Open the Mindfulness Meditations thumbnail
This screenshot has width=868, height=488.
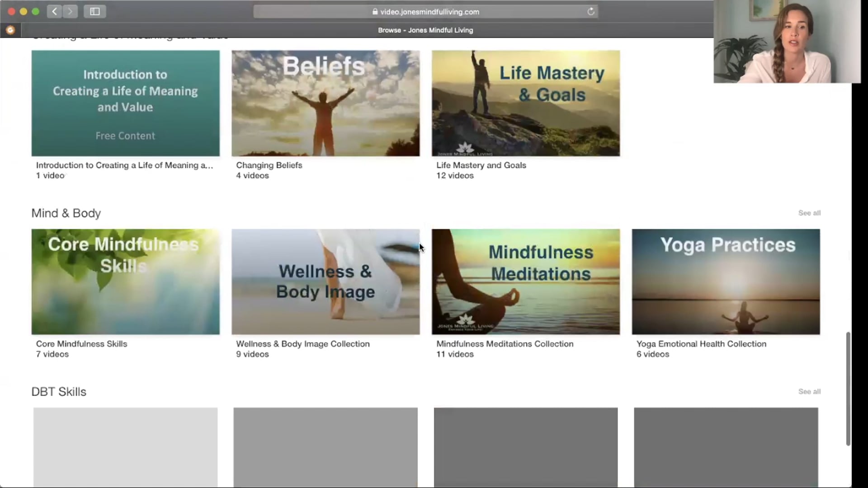pyautogui.click(x=525, y=282)
